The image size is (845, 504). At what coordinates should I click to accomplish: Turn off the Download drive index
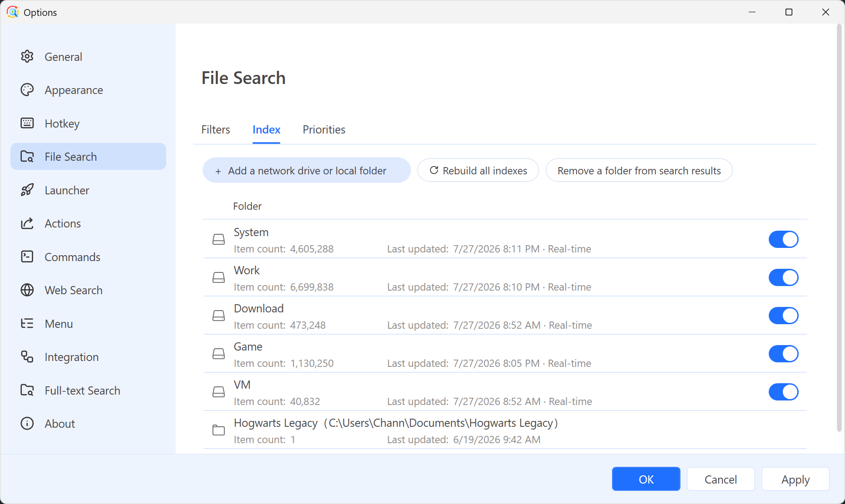pyautogui.click(x=783, y=316)
